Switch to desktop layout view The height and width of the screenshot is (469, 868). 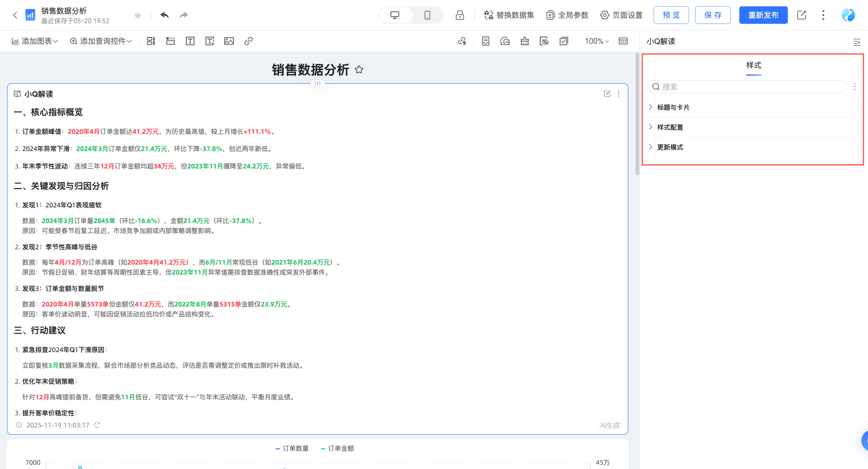coord(395,15)
